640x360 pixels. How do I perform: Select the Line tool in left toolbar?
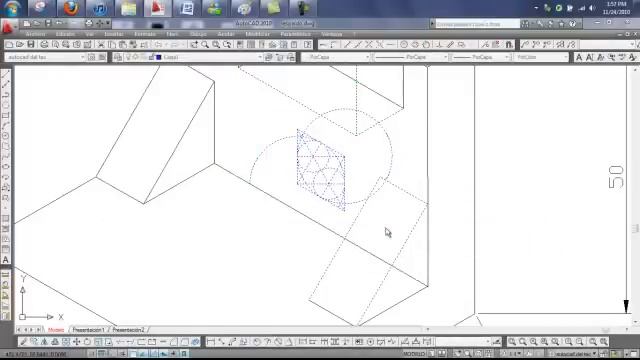(x=6, y=74)
